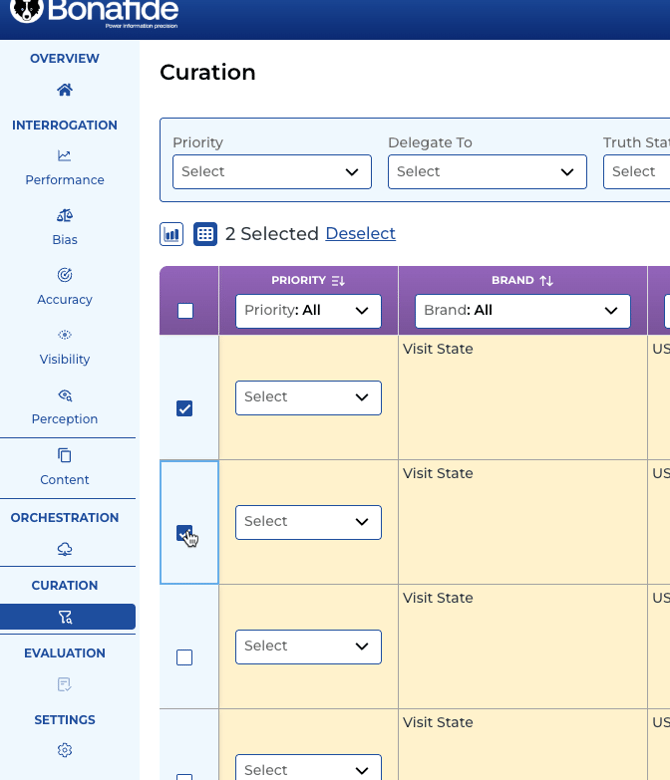Expand the Priority filter dropdown
This screenshot has width=670, height=780.
271,172
